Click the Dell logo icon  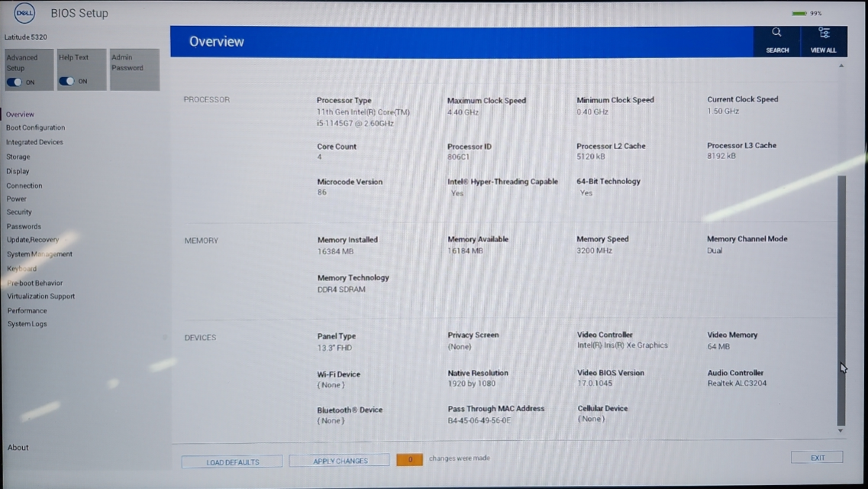[x=24, y=13]
